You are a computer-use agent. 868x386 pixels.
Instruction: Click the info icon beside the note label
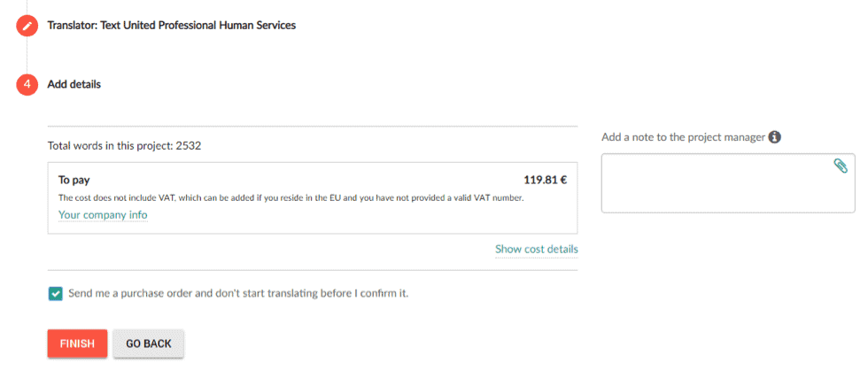[x=775, y=137]
